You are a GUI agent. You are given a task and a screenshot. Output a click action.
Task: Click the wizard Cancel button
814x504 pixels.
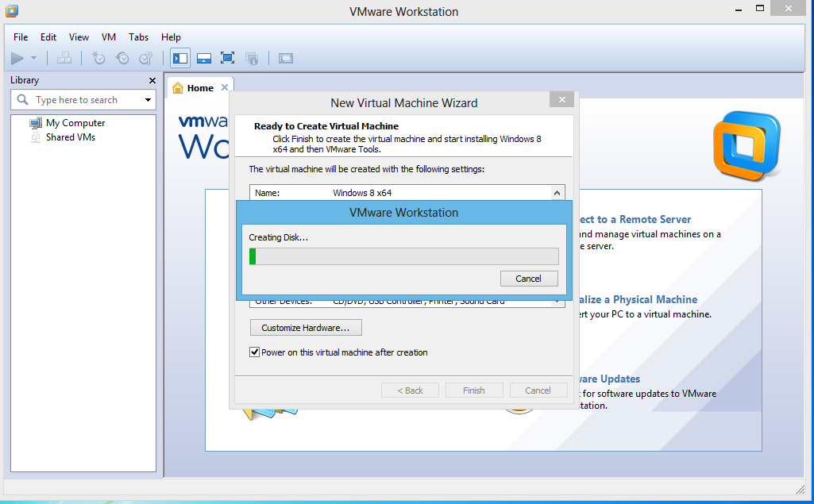pyautogui.click(x=538, y=391)
